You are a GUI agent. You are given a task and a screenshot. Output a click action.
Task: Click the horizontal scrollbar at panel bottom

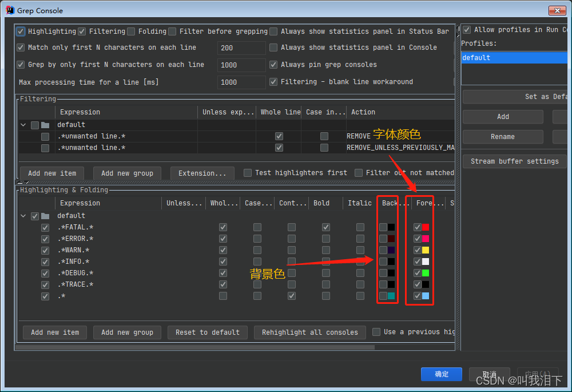(195, 347)
